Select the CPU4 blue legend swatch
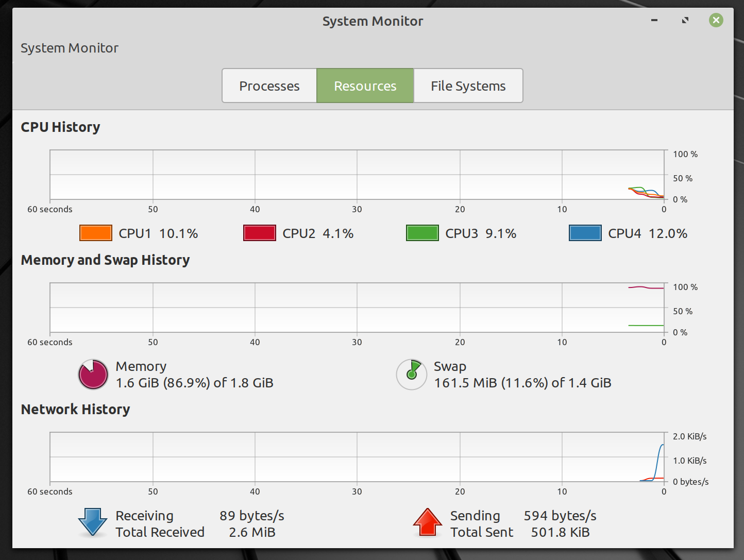This screenshot has width=744, height=560. click(585, 233)
